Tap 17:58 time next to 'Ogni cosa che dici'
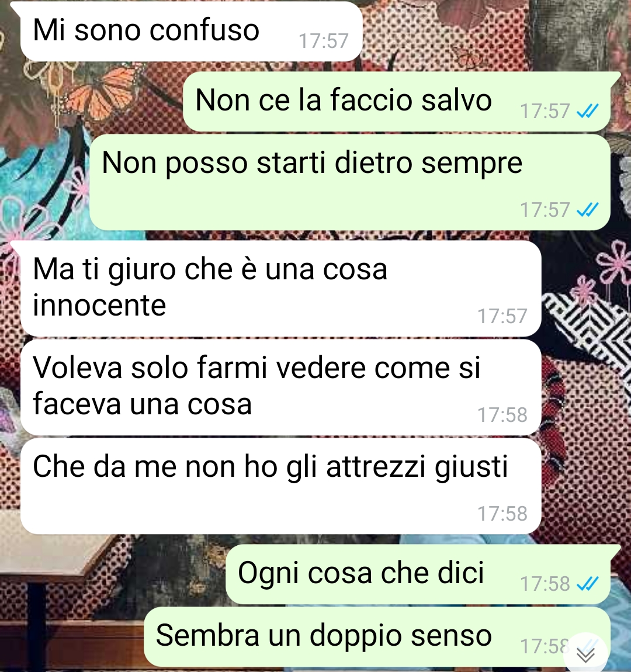Image resolution: width=631 pixels, height=672 pixels. tap(545, 584)
